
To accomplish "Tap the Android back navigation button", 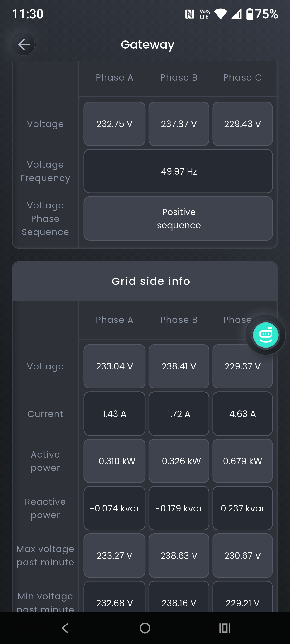I will point(65,628).
